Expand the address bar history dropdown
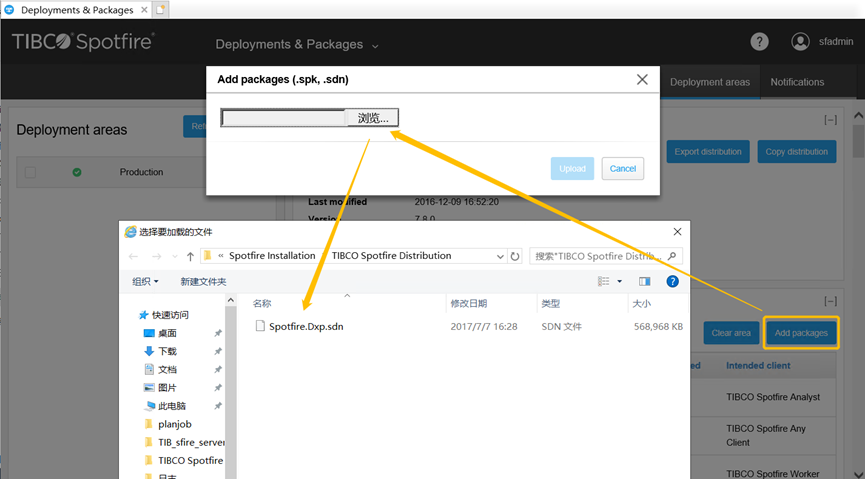The height and width of the screenshot is (479, 865). pyautogui.click(x=500, y=257)
